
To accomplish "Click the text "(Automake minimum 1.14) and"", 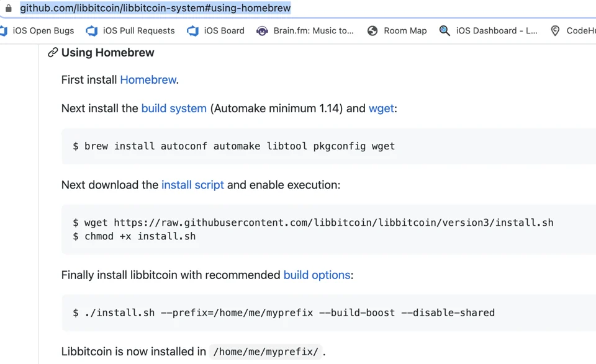I will tap(287, 109).
